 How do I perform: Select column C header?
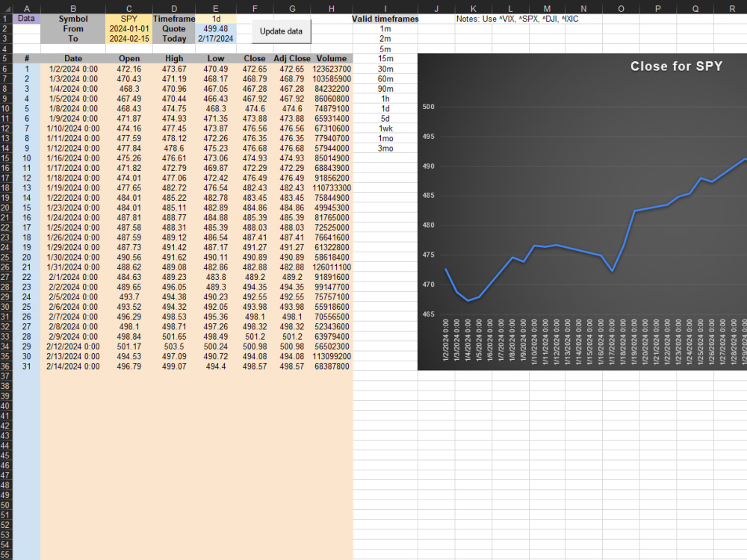[x=128, y=8]
